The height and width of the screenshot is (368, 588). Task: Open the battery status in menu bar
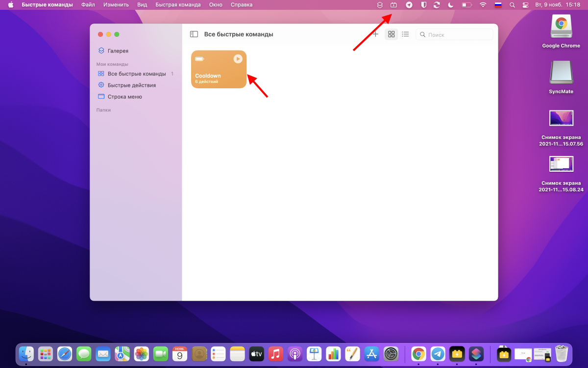coord(467,4)
